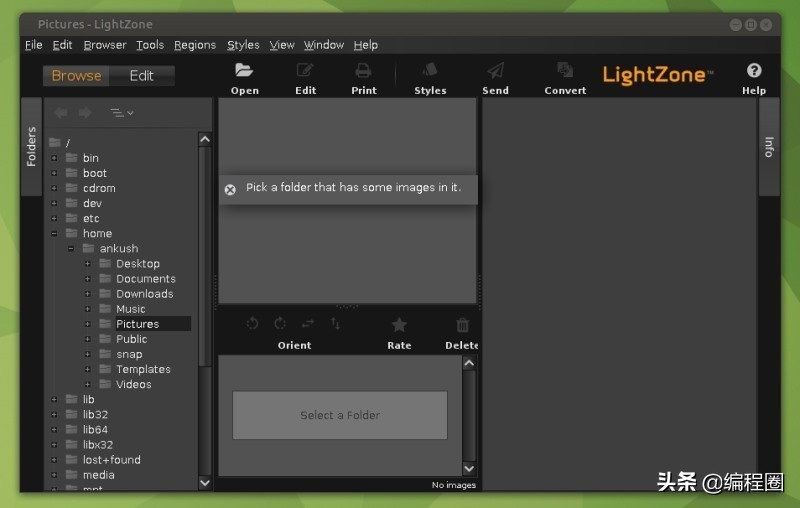Toggle the Info side panel tab
Image resolution: width=800 pixels, height=508 pixels.
[x=769, y=147]
